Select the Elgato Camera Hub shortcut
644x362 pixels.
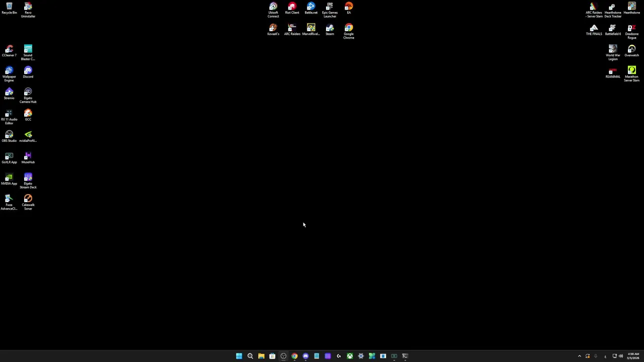coord(28,96)
